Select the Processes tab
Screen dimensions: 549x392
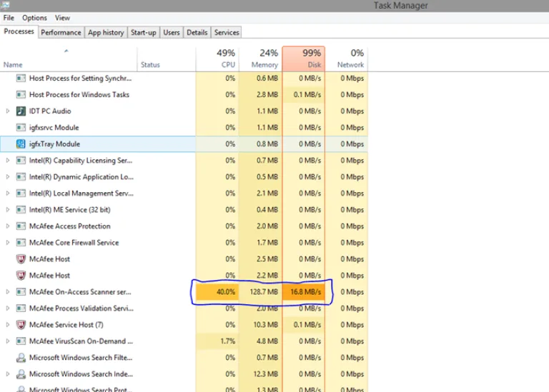(19, 31)
